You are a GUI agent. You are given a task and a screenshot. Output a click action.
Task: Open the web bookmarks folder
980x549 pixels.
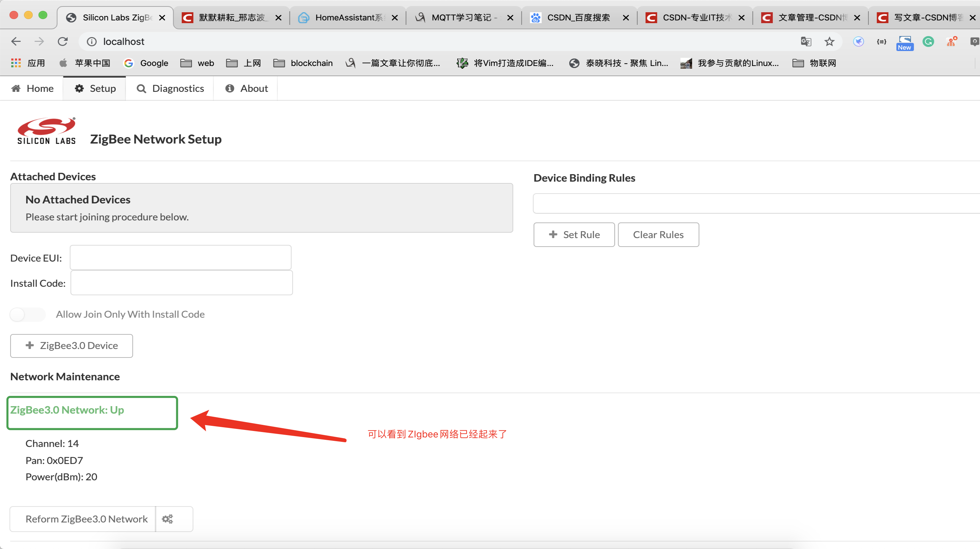point(197,63)
